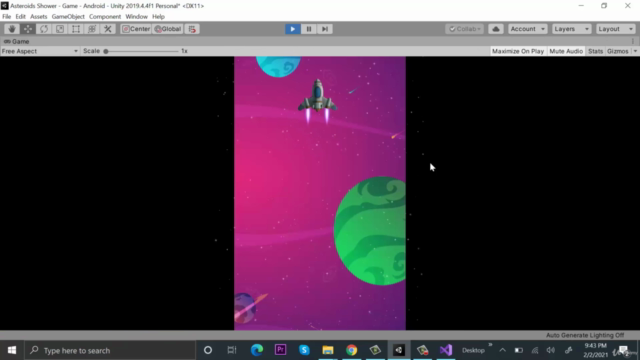Open the Free Aspect dropdown
The height and width of the screenshot is (360, 640).
point(40,51)
